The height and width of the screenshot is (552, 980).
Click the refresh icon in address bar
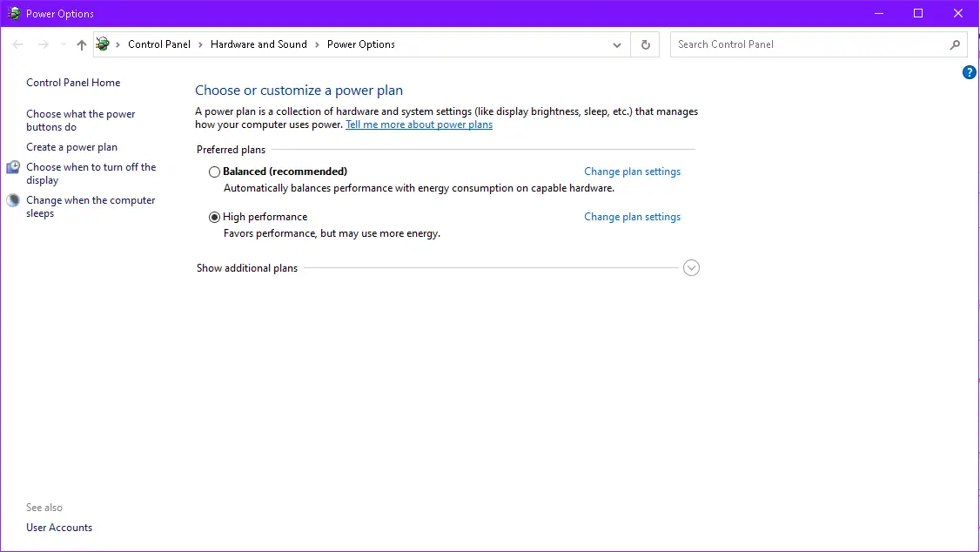click(x=645, y=44)
